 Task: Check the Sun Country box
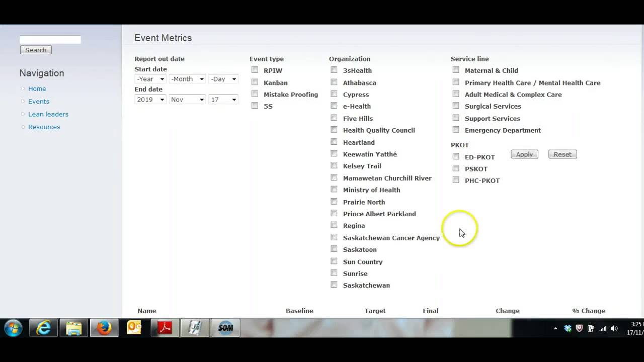[334, 261]
